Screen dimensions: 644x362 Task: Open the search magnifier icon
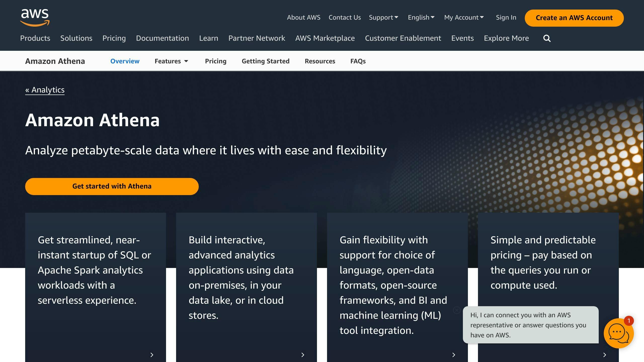tap(547, 38)
